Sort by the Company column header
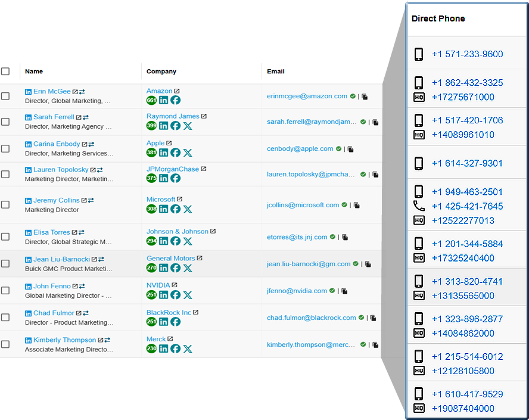The width and height of the screenshot is (529, 420). (x=161, y=71)
